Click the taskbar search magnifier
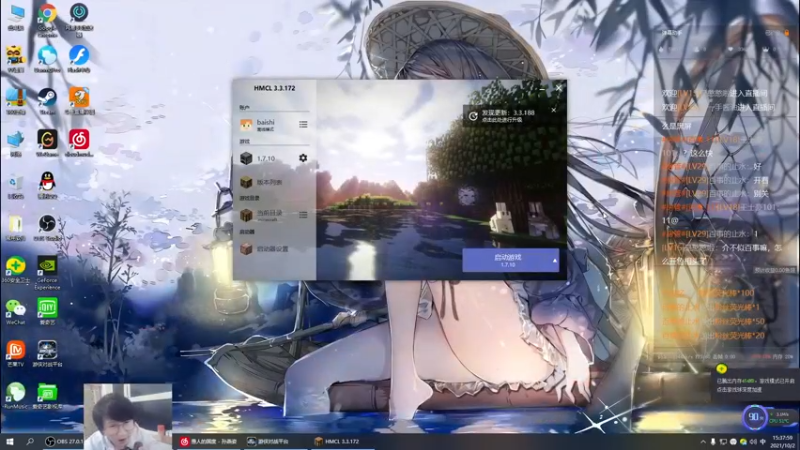This screenshot has height=450, width=800. 30,441
